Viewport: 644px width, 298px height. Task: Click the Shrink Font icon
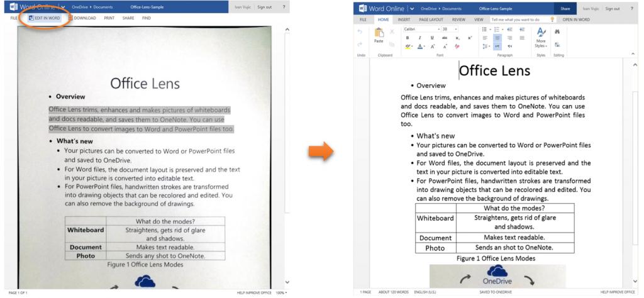[445, 47]
